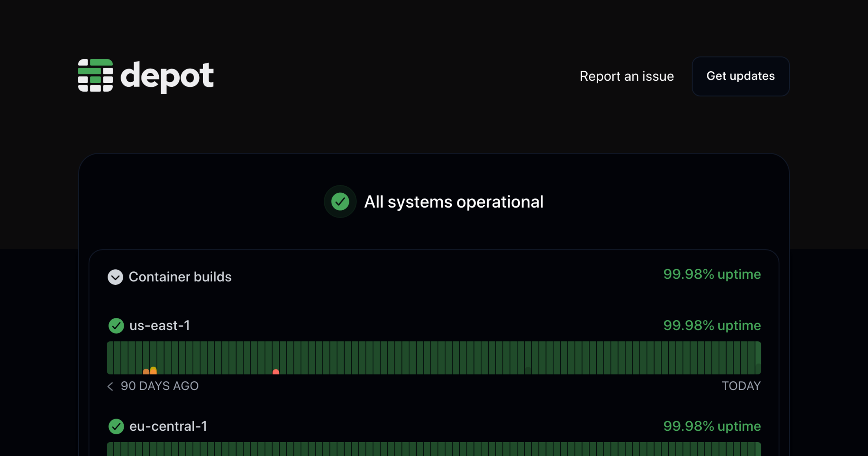The width and height of the screenshot is (868, 456).
Task: Click the orange incident marker on us-east-1
Action: (146, 371)
